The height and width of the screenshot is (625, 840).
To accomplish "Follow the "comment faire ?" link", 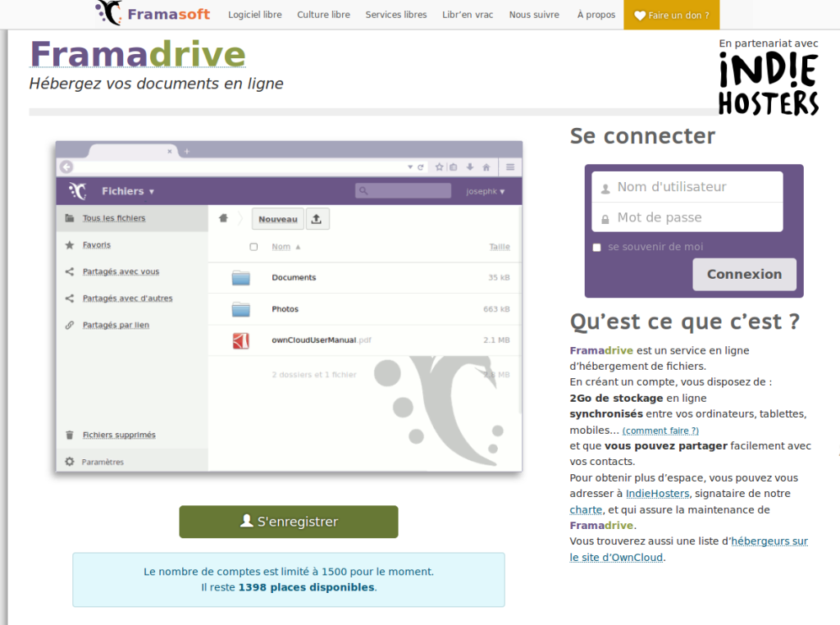I will [x=660, y=431].
